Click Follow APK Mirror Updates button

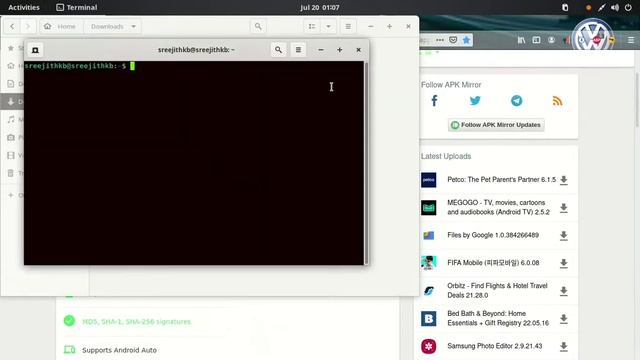coord(496,125)
